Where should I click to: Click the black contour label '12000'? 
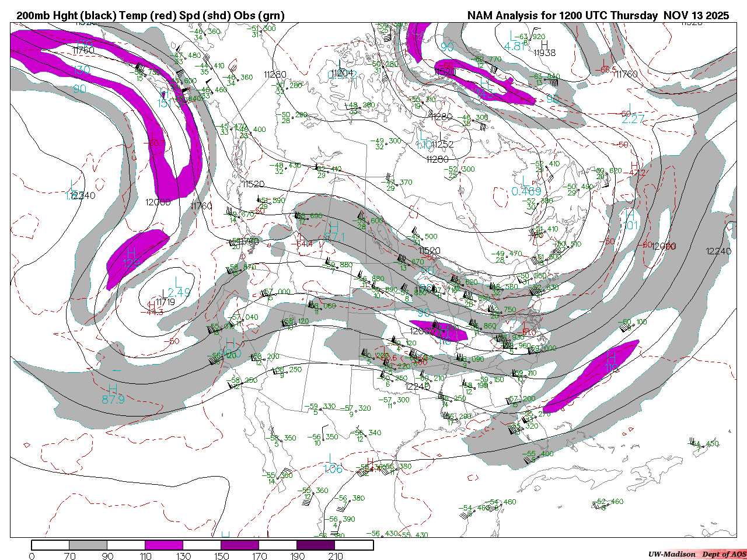[158, 202]
